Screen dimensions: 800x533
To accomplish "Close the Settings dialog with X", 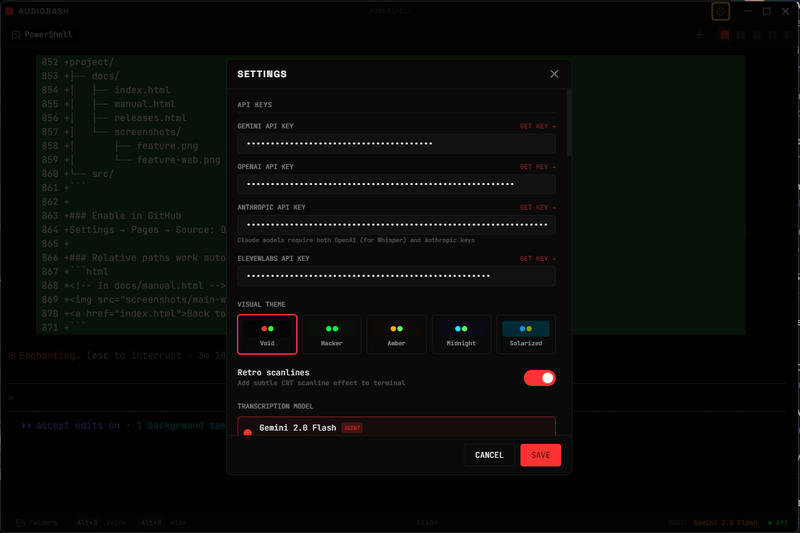I will tap(554, 74).
